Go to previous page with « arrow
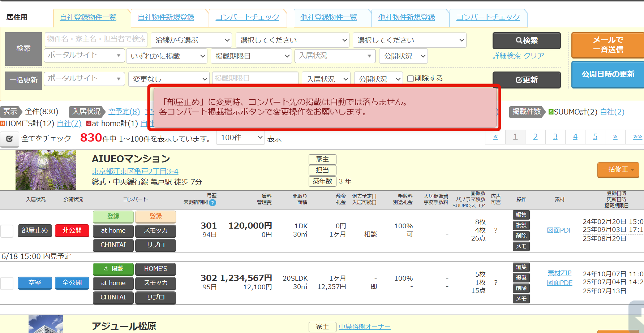This screenshot has height=333, width=644. coord(495,137)
